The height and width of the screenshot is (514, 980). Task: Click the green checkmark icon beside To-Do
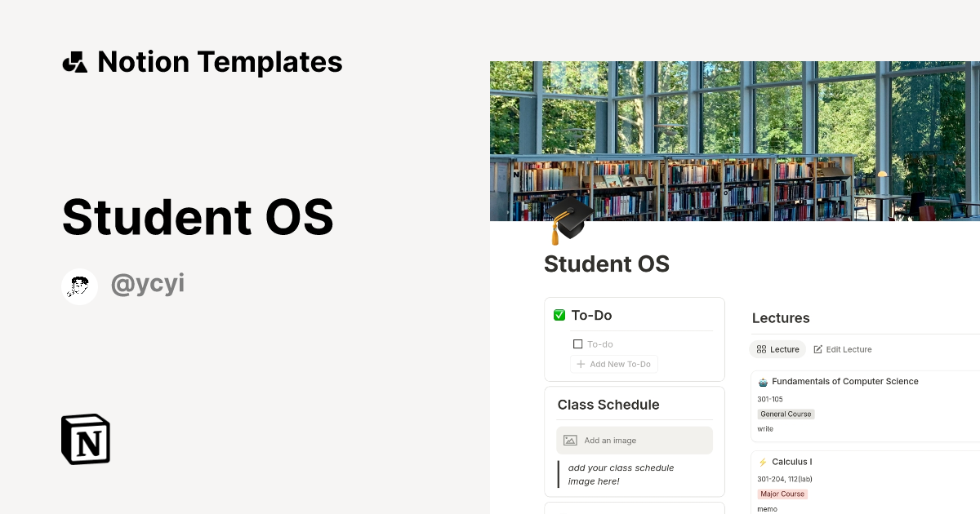point(559,314)
